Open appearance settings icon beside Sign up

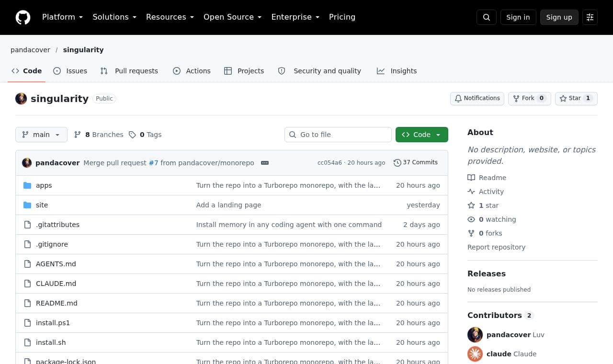[590, 17]
